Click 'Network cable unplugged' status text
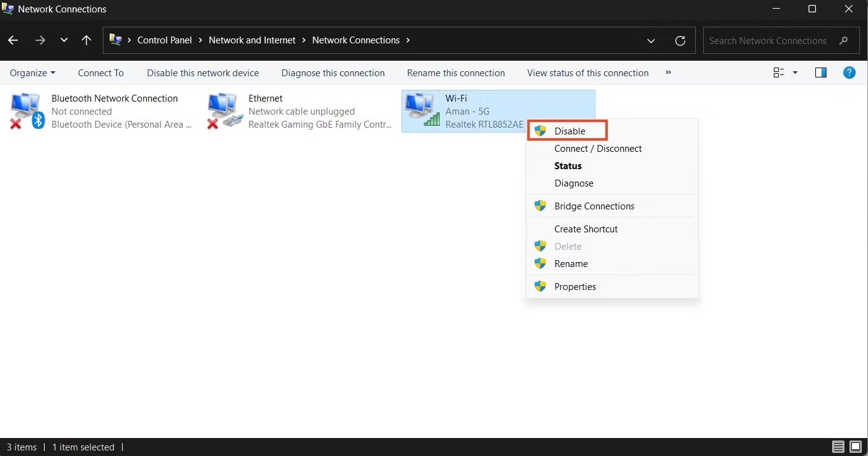This screenshot has width=868, height=456. pos(302,112)
